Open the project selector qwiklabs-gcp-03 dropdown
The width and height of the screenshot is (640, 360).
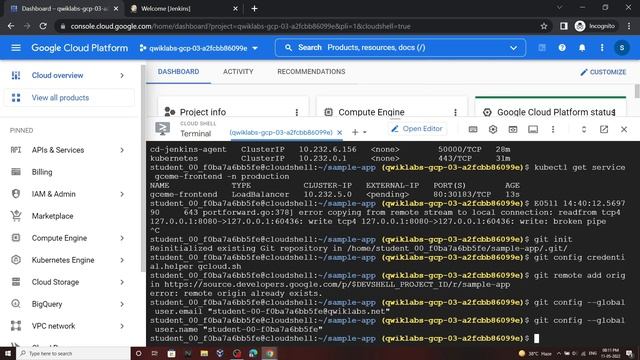[x=199, y=48]
